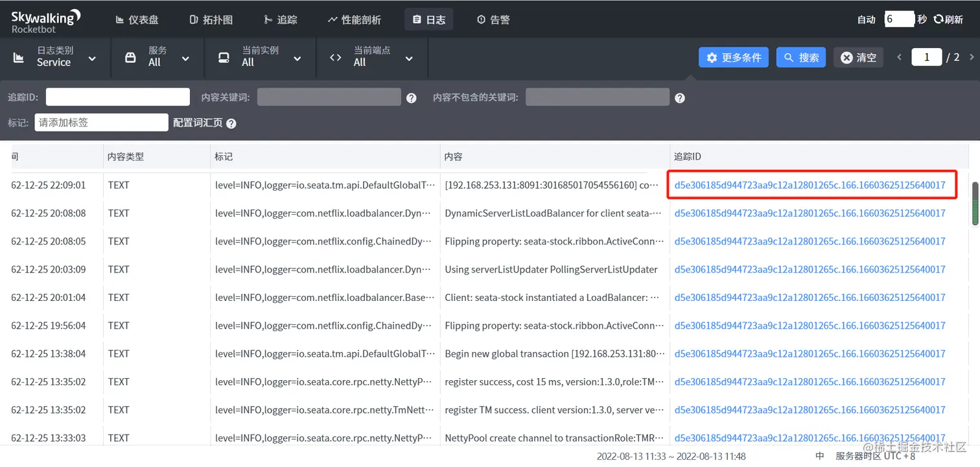Open the 追踪 trace tab
The image size is (980, 467).
coord(281,19)
